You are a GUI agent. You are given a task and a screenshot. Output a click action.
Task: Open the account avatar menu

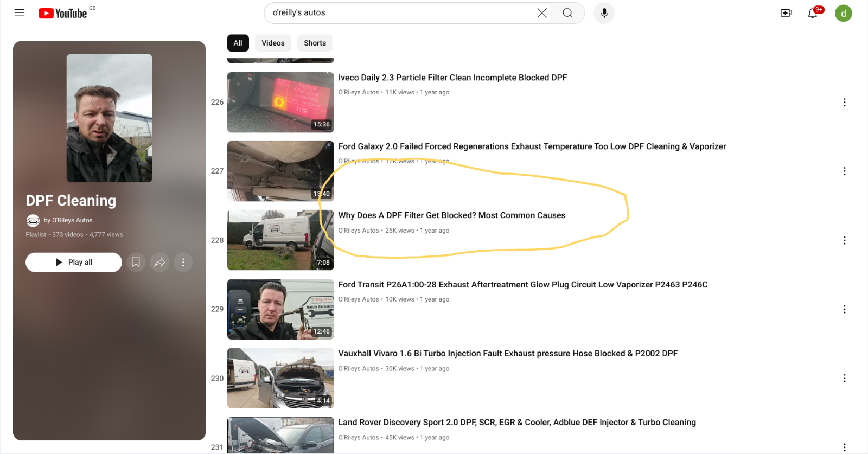click(844, 13)
